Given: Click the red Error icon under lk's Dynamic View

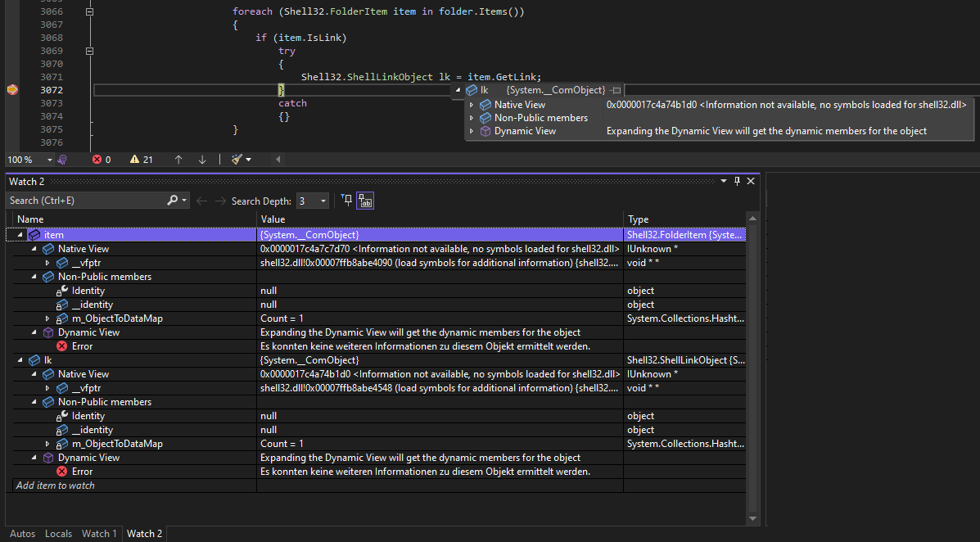Looking at the screenshot, I should pyautogui.click(x=62, y=472).
